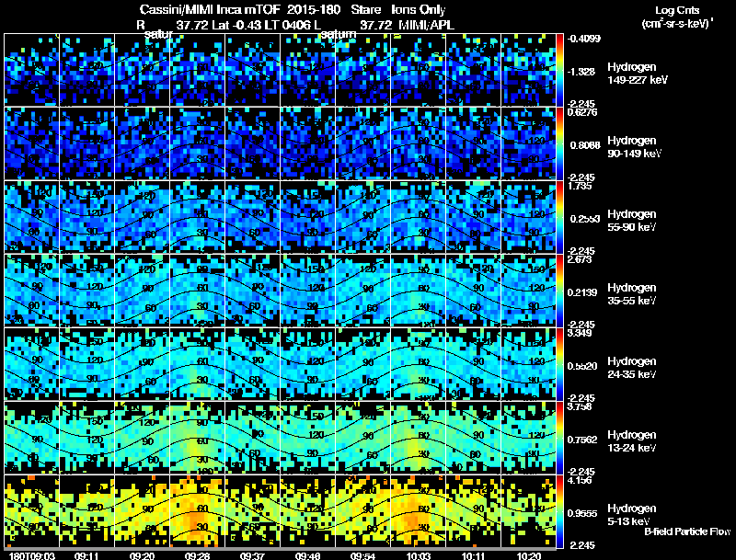736x560 pixels.
Task: Select the 09:03 panel in the 149-227 keV row
Action: pyautogui.click(x=32, y=70)
